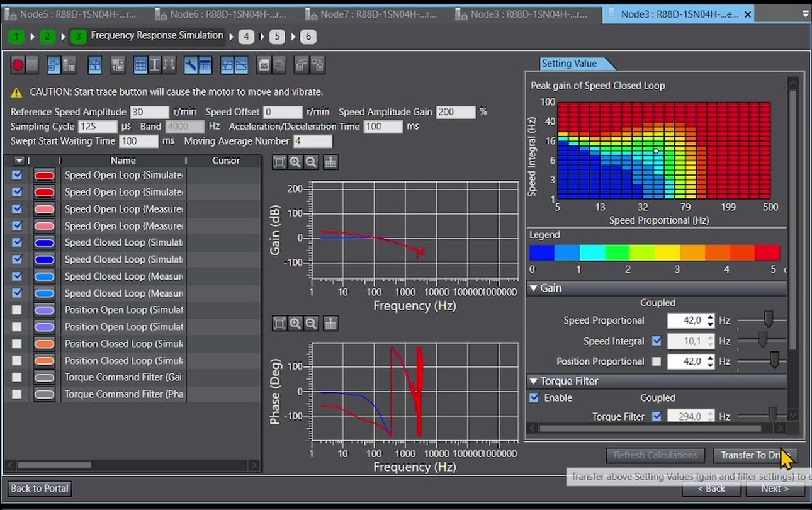Screen dimensions: 812x510
Task: Click the < Back button
Action: [x=711, y=489]
